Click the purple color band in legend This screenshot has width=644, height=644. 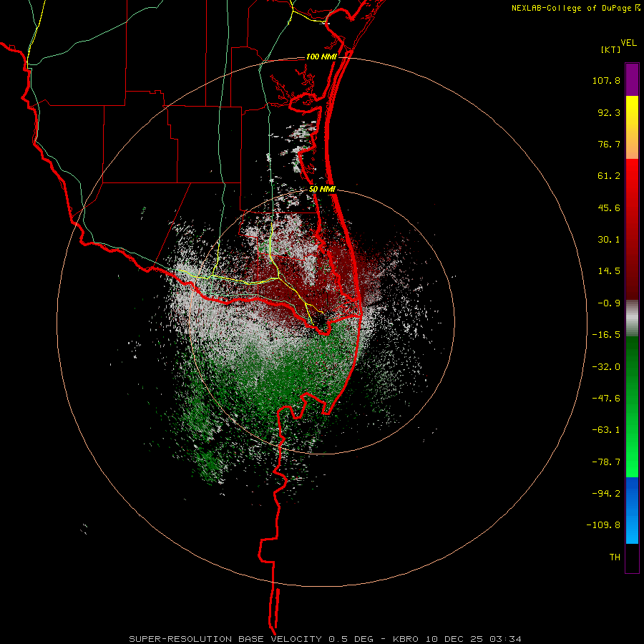tap(632, 79)
